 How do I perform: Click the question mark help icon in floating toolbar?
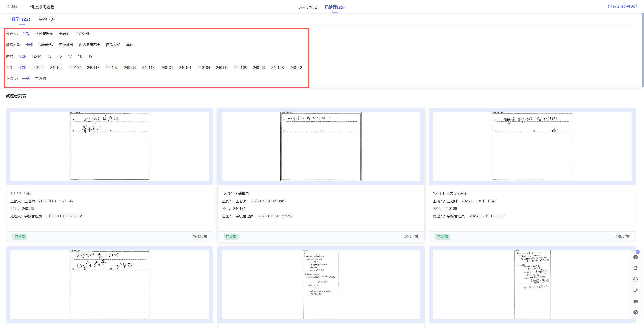click(x=635, y=257)
